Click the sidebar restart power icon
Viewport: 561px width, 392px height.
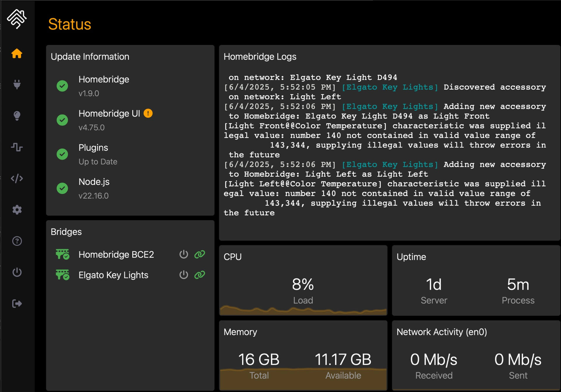[17, 272]
